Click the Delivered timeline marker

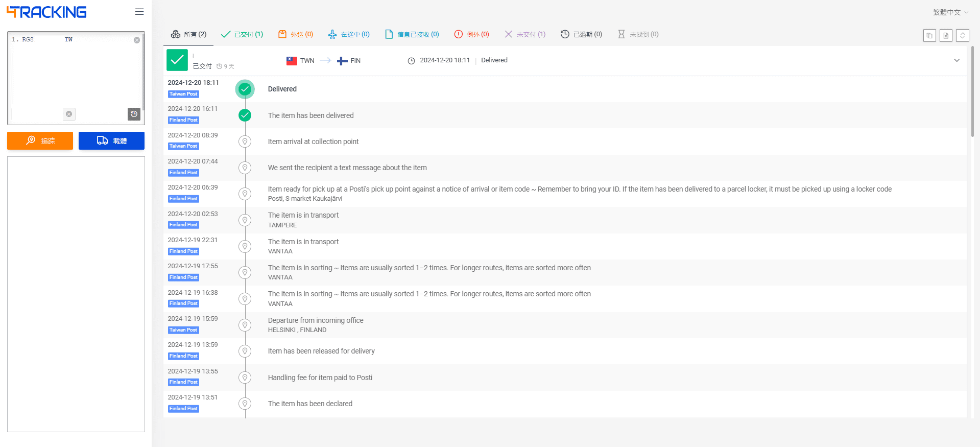click(x=245, y=89)
